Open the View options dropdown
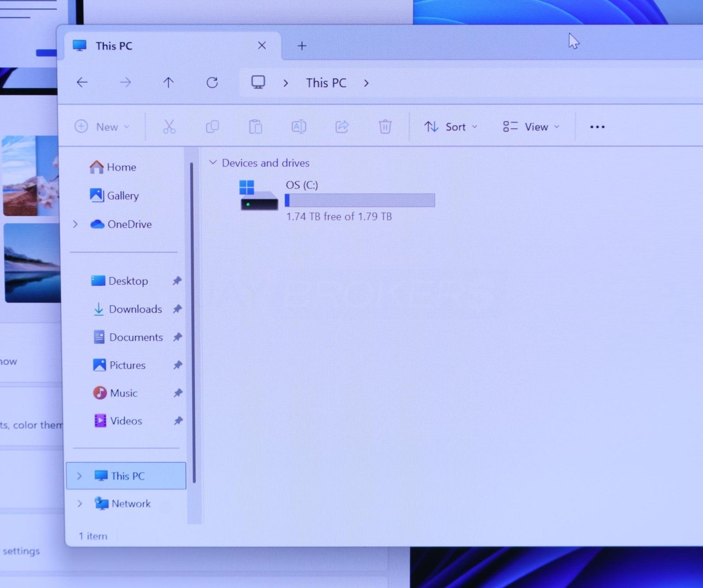Image resolution: width=703 pixels, height=588 pixels. (x=531, y=127)
